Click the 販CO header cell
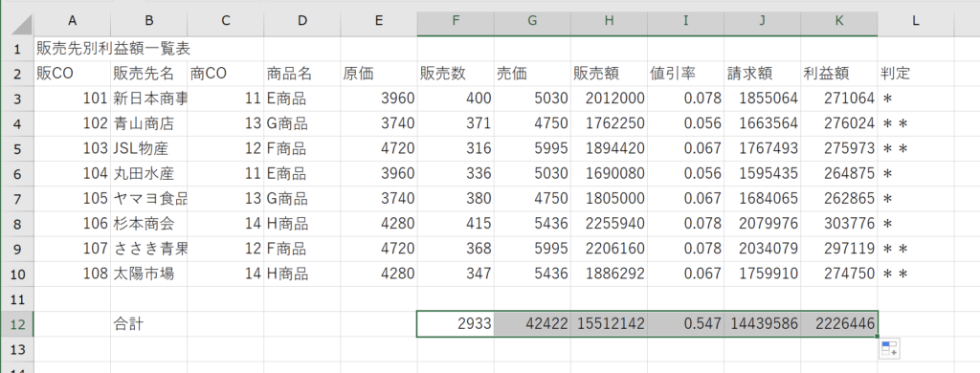The image size is (980, 373). tap(73, 74)
